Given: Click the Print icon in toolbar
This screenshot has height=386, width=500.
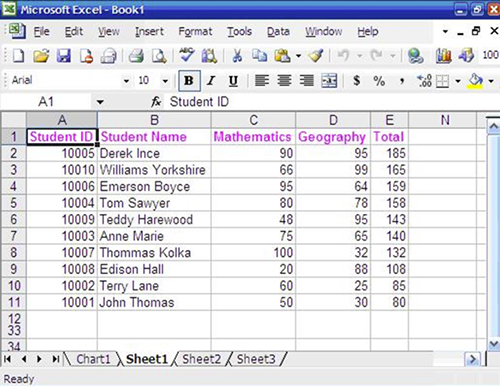Looking at the screenshot, I should 136,55.
